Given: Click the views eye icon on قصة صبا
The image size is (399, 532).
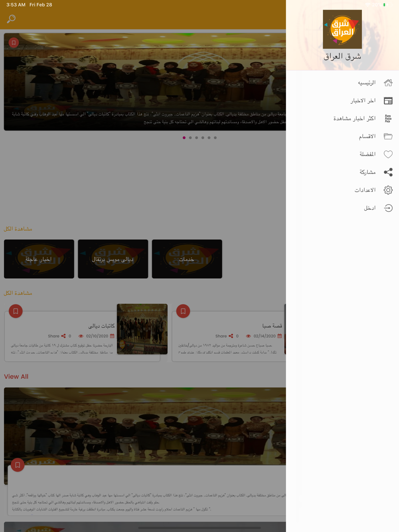Looking at the screenshot, I should click(249, 336).
